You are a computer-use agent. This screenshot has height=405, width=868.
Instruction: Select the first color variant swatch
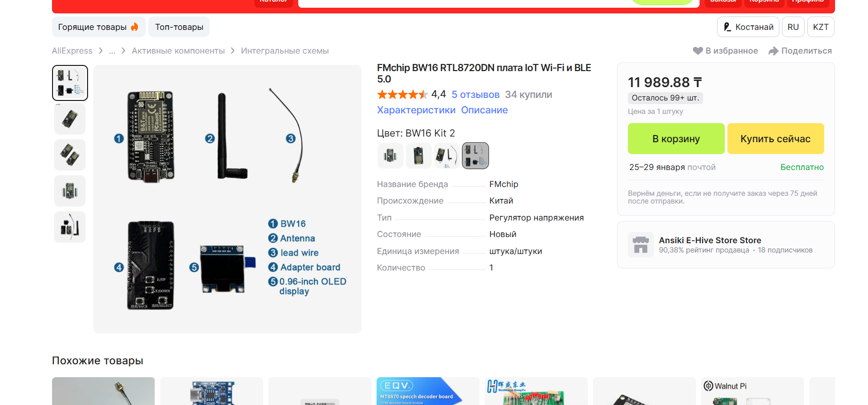390,156
